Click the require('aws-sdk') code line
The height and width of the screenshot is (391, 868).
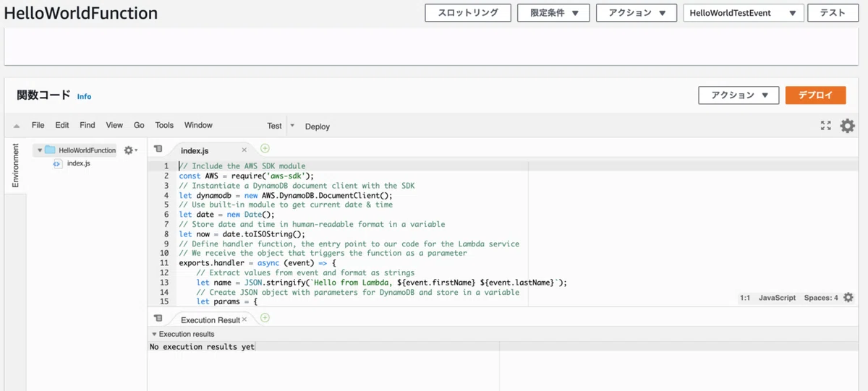click(x=246, y=176)
